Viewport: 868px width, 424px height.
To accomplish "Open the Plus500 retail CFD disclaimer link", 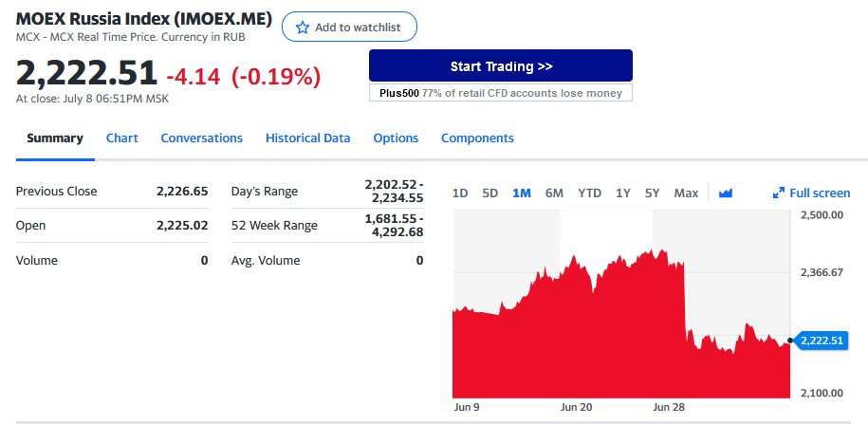I will [501, 93].
